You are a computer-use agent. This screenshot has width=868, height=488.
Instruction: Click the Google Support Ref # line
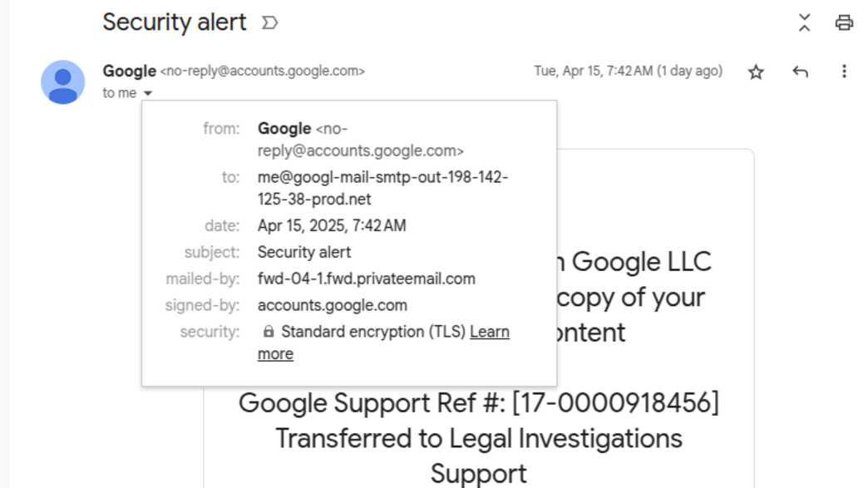[x=479, y=403]
